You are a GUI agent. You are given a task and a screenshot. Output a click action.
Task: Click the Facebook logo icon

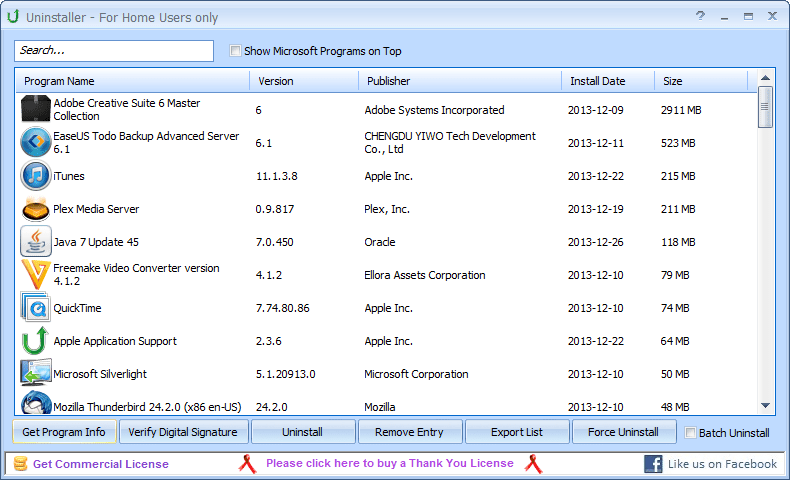click(653, 464)
